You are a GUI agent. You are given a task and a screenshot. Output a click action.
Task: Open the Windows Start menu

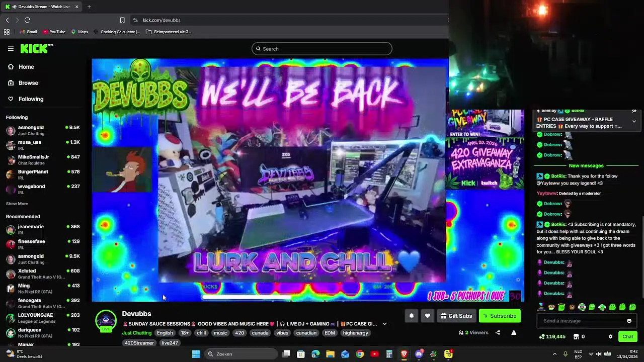point(196,354)
